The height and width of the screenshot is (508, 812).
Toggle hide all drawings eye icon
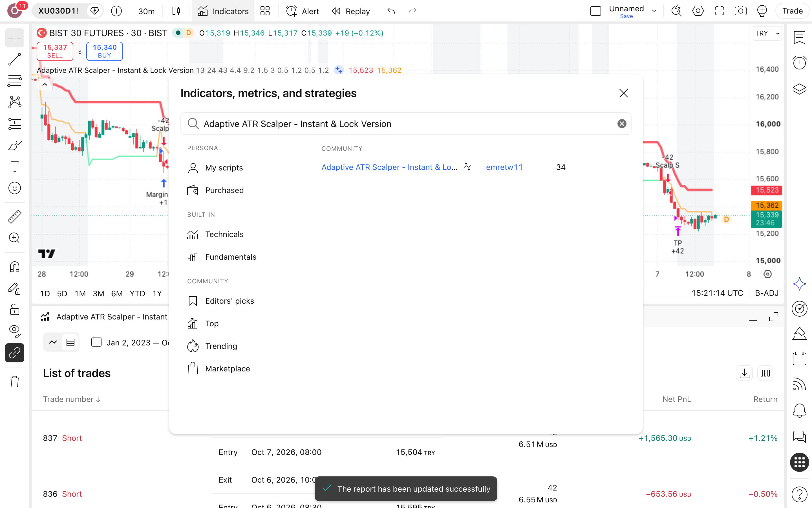(14, 331)
